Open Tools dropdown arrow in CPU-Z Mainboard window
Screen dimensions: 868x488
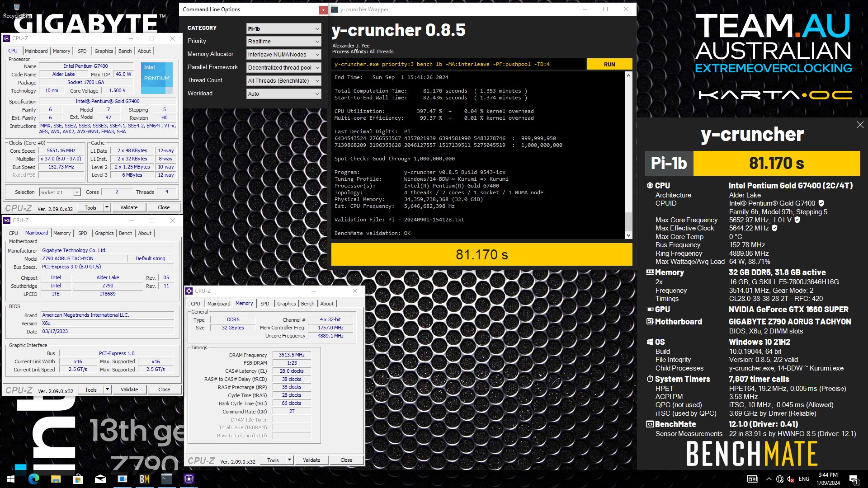tap(107, 389)
